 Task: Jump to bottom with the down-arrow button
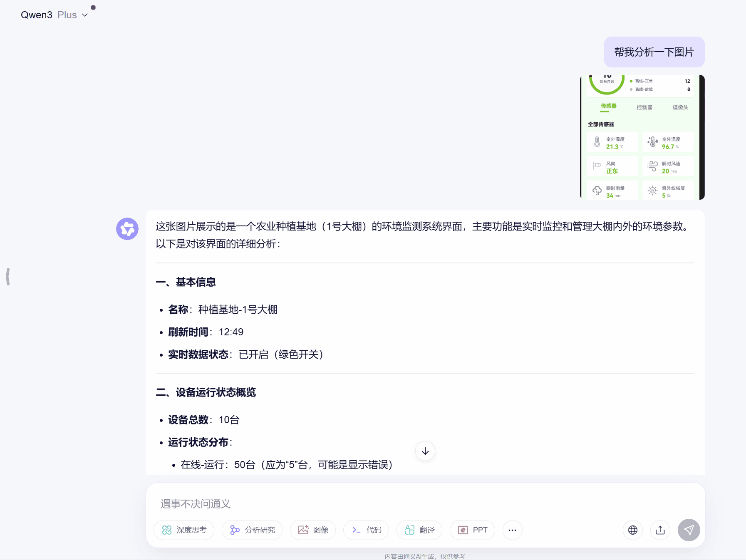[425, 451]
